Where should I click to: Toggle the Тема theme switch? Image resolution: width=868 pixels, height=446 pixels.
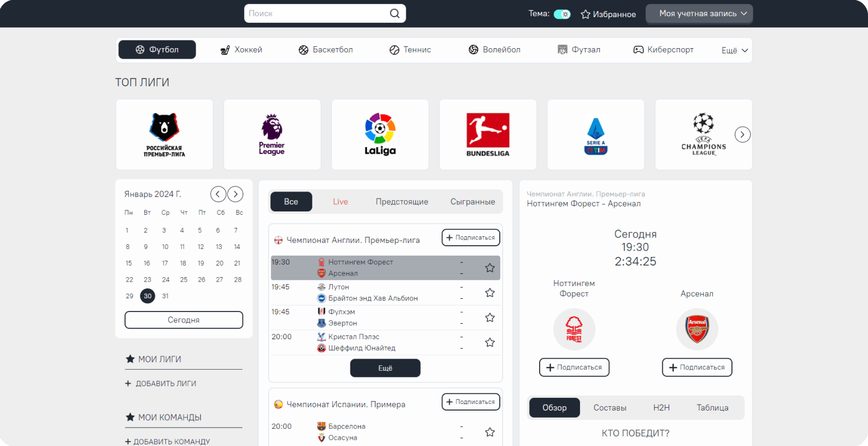pos(562,14)
